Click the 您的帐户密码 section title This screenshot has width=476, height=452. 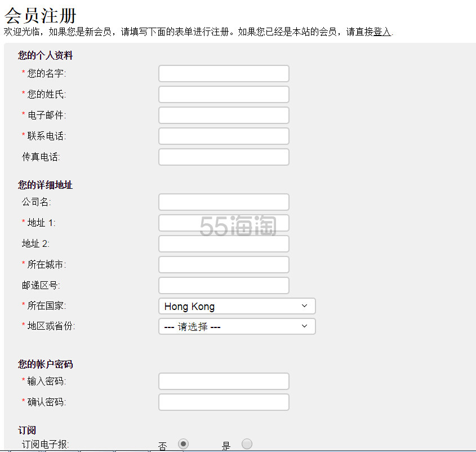tap(45, 364)
